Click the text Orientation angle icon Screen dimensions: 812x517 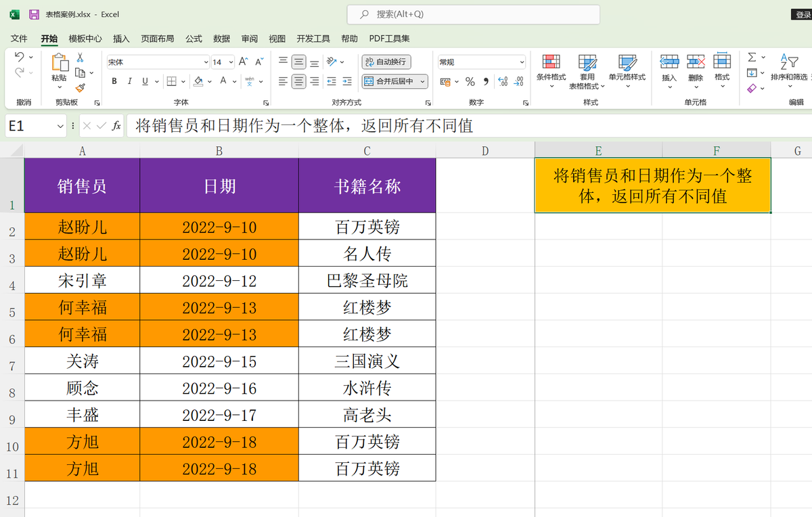click(332, 62)
